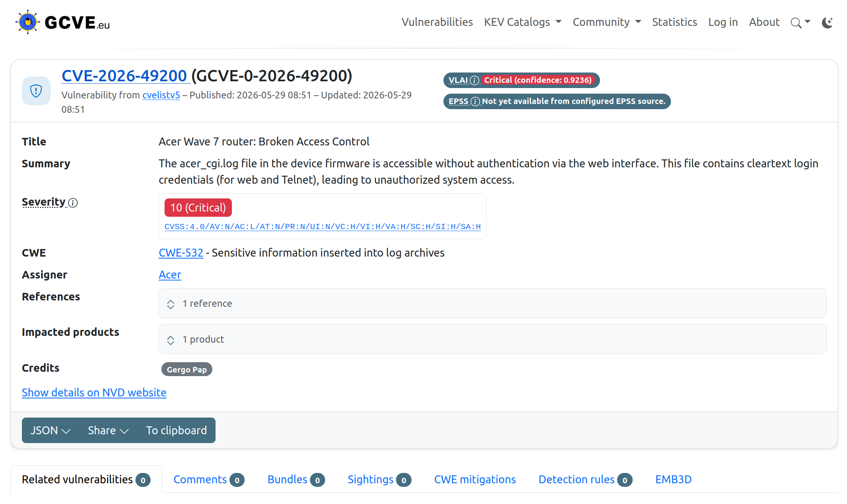The height and width of the screenshot is (504, 847).
Task: Switch to the Bundles tab
Action: 296,479
